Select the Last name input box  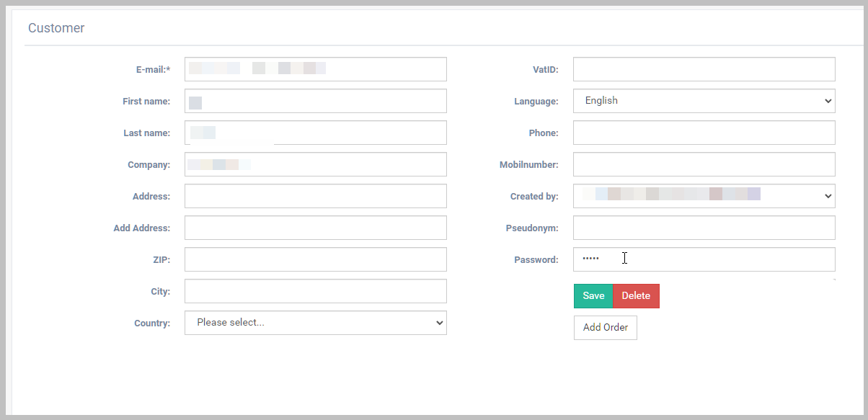tap(315, 133)
